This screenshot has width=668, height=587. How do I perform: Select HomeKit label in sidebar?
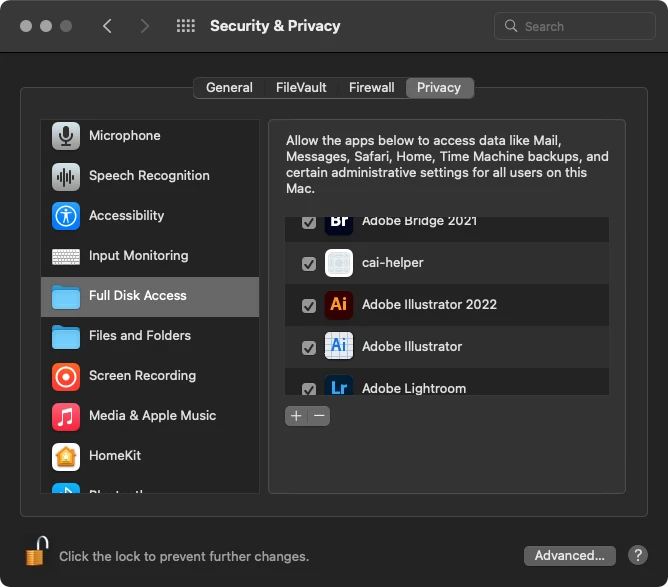click(115, 456)
